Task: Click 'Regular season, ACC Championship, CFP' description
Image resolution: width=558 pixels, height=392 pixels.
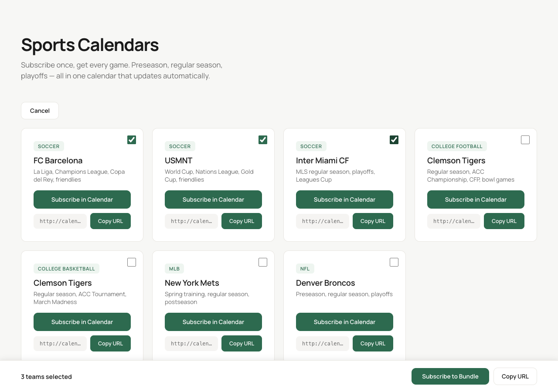Action: [471, 176]
